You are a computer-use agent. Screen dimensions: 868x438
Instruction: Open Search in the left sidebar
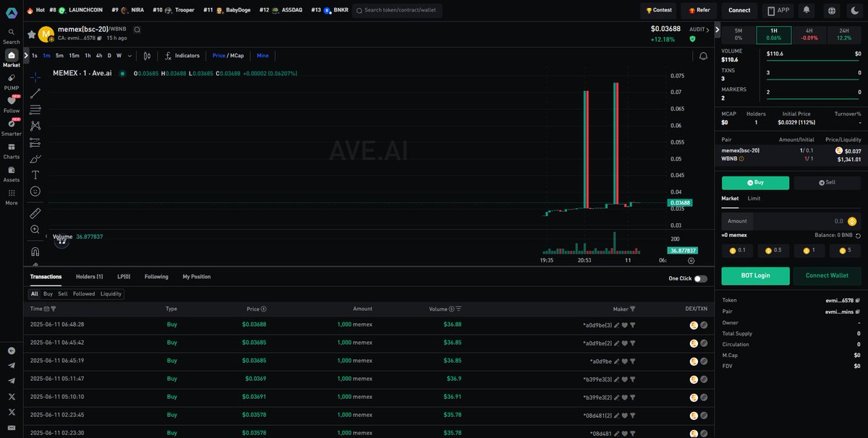(12, 36)
